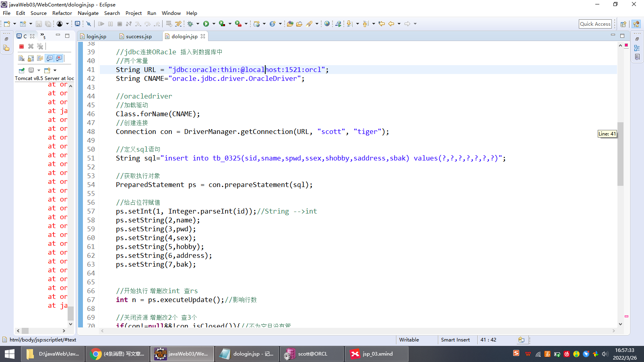Open the scott@ORCL taskbar window
This screenshot has width=644, height=362.
point(312,354)
